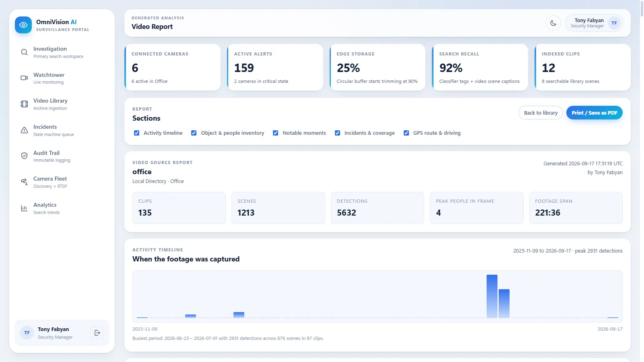644x362 pixels.
Task: Click the Detections value 5632
Action: point(347,213)
